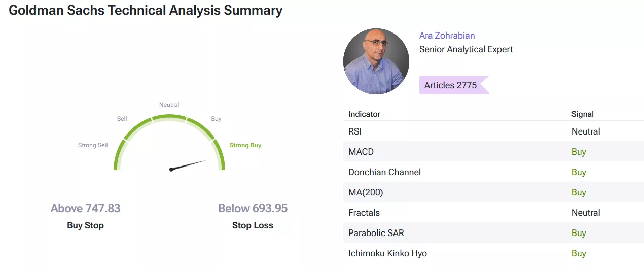Click the Above 747.83 Buy Stop value
The image size is (644, 266).
click(85, 208)
